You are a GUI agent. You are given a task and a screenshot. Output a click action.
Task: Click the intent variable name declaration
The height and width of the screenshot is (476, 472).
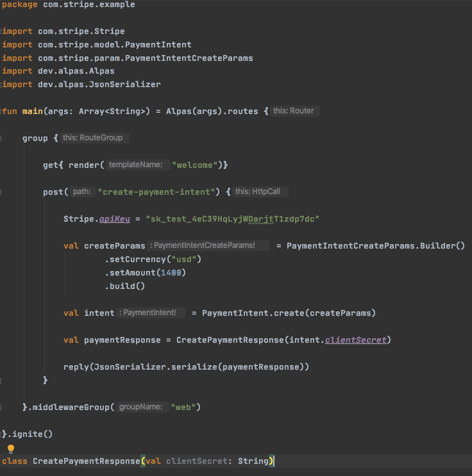99,313
